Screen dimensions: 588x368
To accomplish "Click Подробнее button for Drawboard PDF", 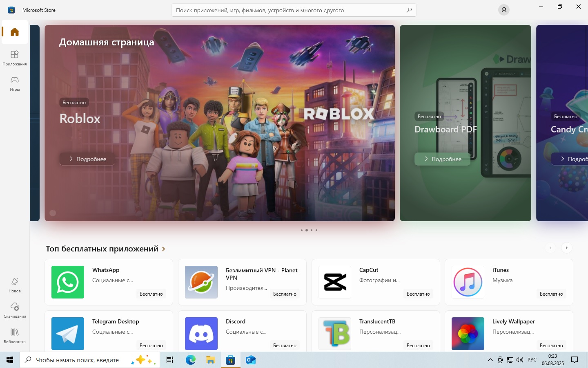I will (x=442, y=159).
